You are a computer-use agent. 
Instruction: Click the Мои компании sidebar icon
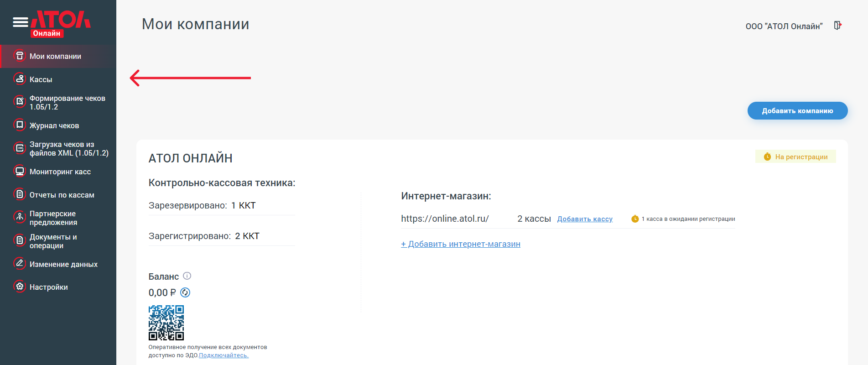click(x=20, y=56)
